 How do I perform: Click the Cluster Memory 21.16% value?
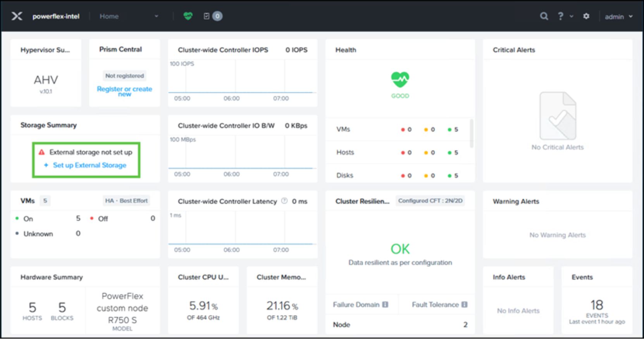pos(282,306)
